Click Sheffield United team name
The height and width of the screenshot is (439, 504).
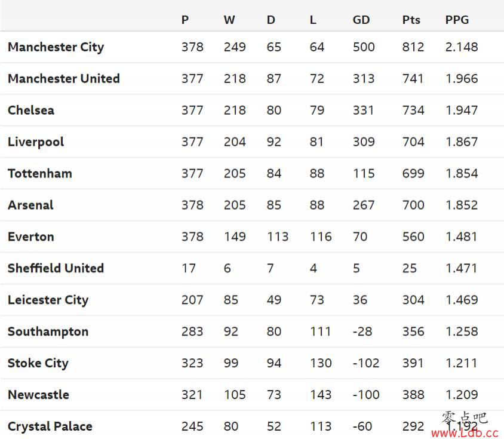(56, 268)
